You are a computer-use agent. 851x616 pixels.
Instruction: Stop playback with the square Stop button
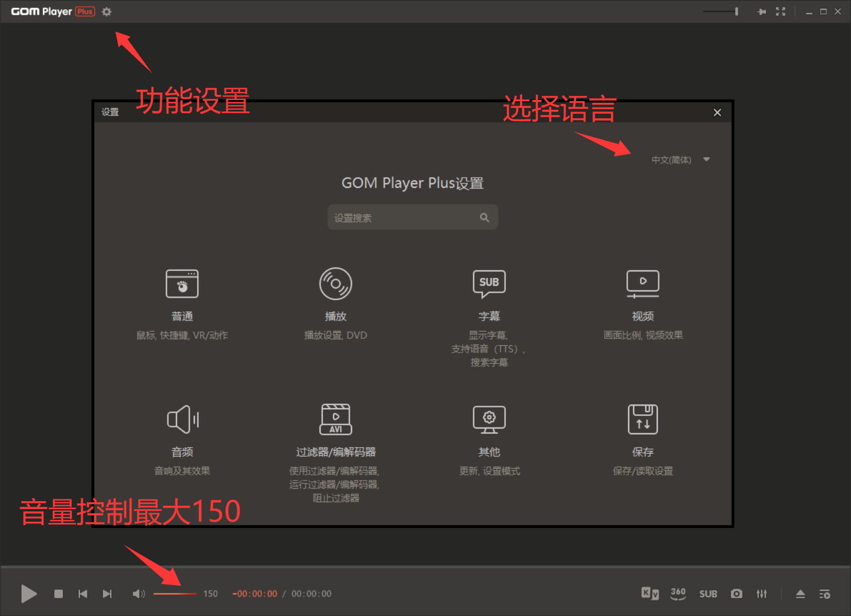(x=58, y=594)
